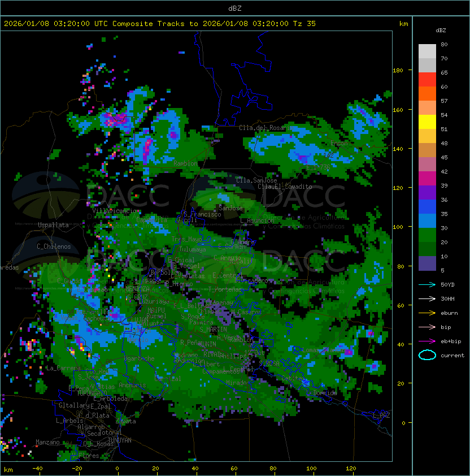Click the '5' value at dBZ scale bottom
The image size is (470, 476).
(442, 270)
